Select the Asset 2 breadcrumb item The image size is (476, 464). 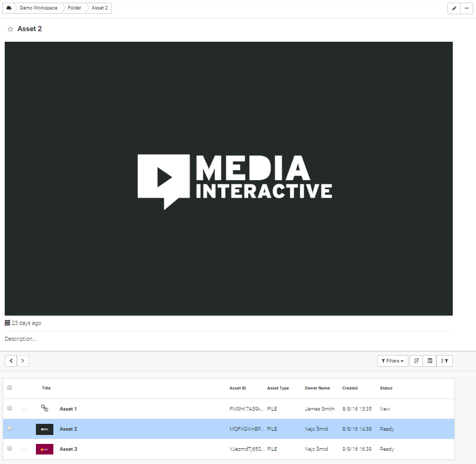click(99, 8)
